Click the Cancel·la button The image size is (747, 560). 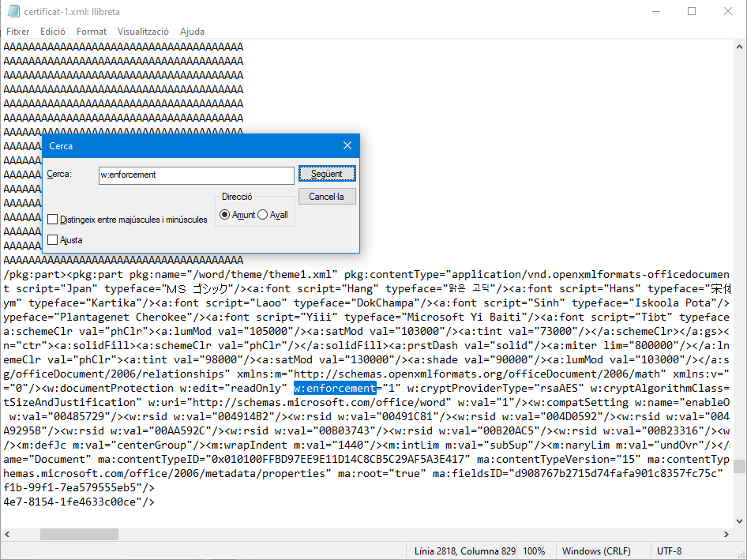point(327,196)
